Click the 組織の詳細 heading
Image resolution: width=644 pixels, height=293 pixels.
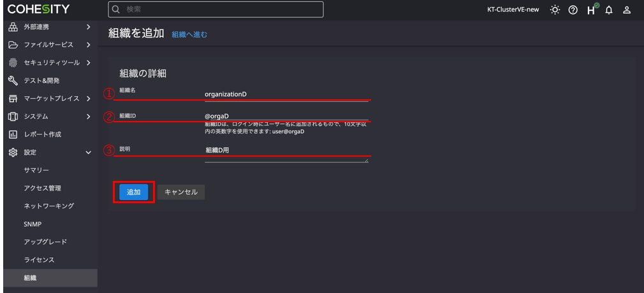(143, 73)
